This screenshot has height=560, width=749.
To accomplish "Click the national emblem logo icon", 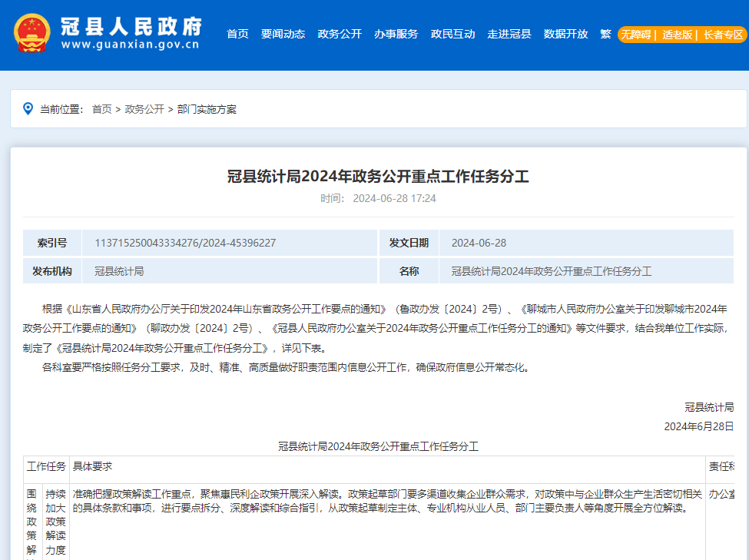I will coord(32,33).
